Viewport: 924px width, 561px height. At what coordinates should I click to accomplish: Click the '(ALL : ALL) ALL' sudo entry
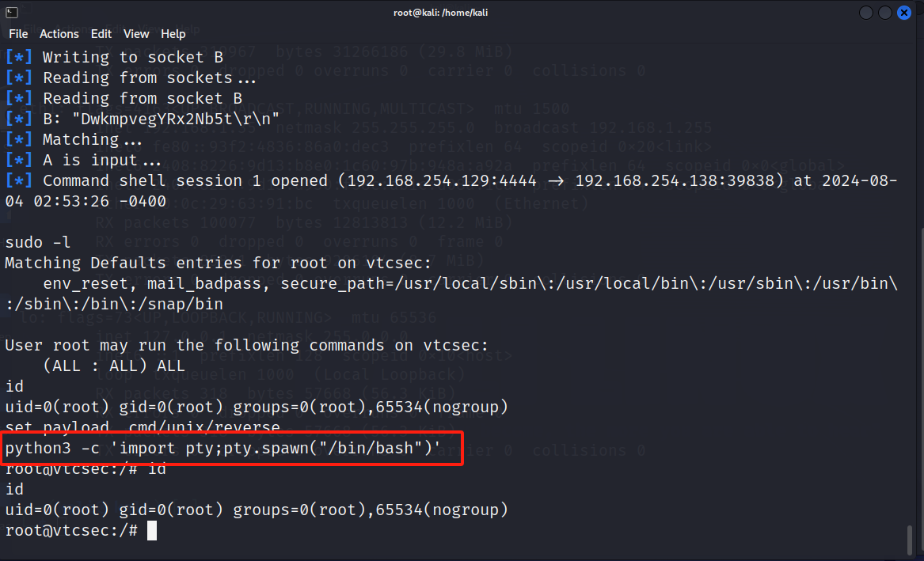pyautogui.click(x=114, y=366)
